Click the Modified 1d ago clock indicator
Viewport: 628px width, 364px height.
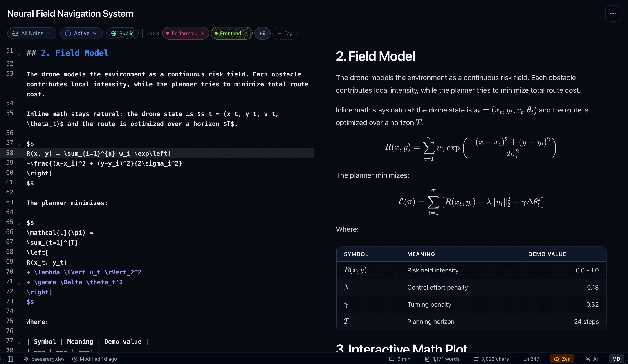tap(94, 359)
